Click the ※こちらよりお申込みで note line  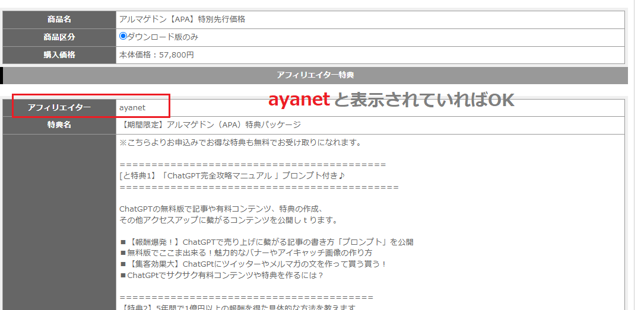tap(240, 143)
